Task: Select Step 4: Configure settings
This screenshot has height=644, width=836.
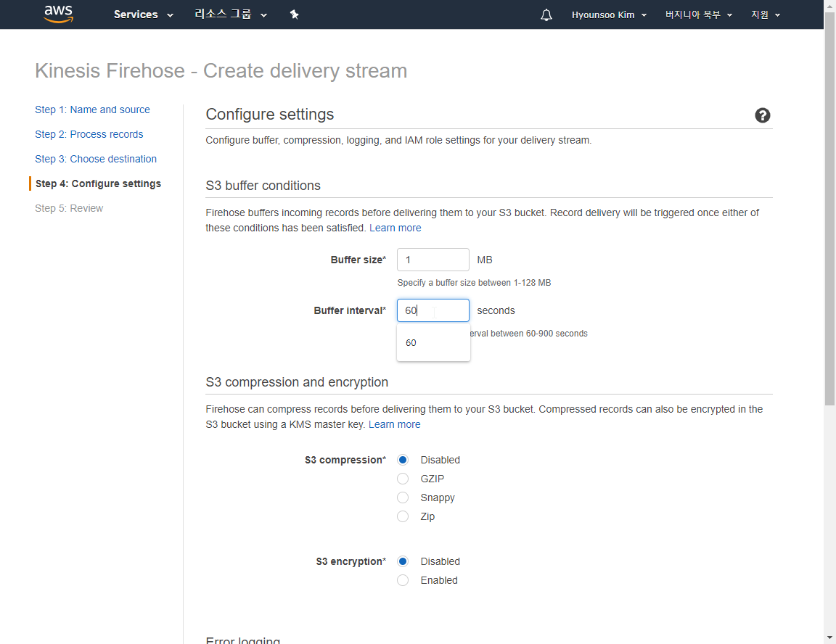Action: (98, 183)
